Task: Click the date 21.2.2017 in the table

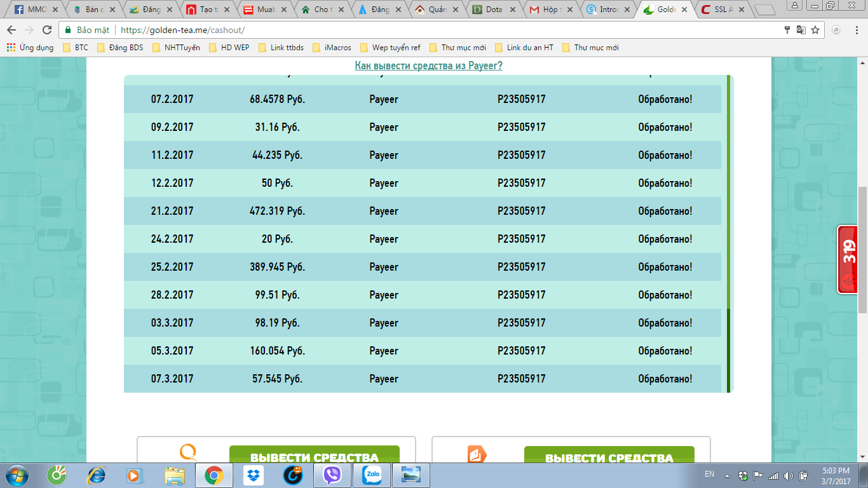Action: tap(172, 211)
